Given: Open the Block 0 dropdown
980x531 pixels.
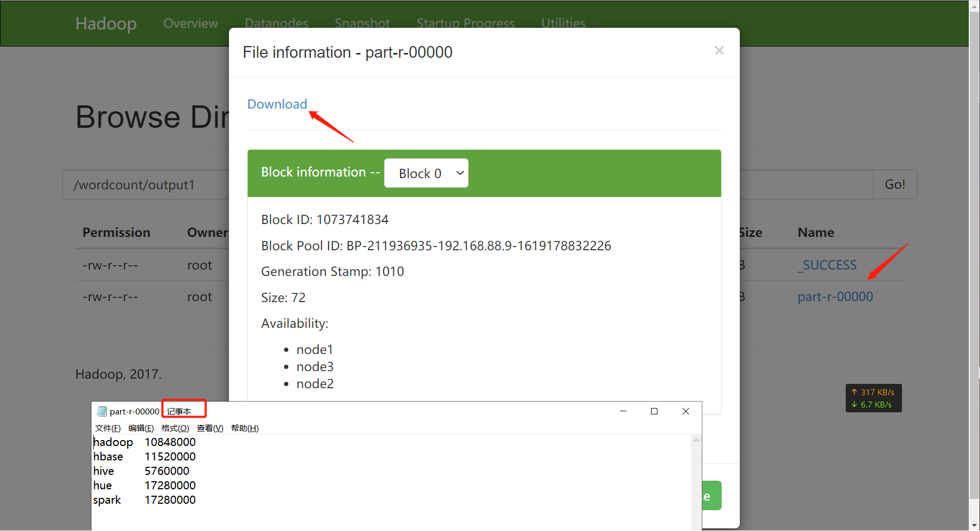Looking at the screenshot, I should (x=426, y=173).
